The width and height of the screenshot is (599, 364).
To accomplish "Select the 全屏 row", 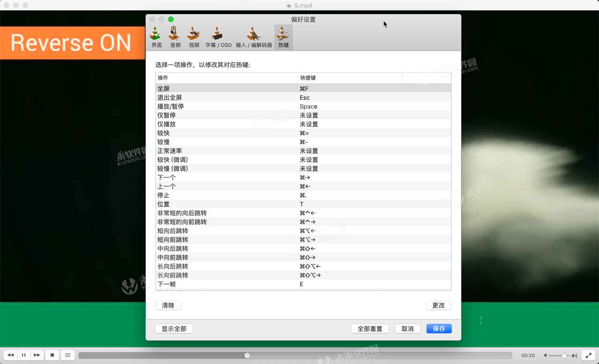I will (303, 88).
